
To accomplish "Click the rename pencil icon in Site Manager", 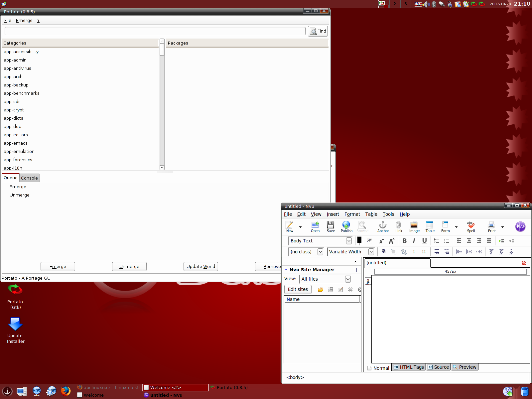I will (x=340, y=290).
